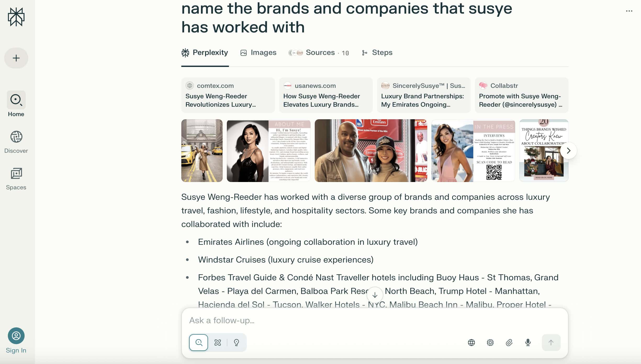Switch to the Images tab

coord(258,53)
